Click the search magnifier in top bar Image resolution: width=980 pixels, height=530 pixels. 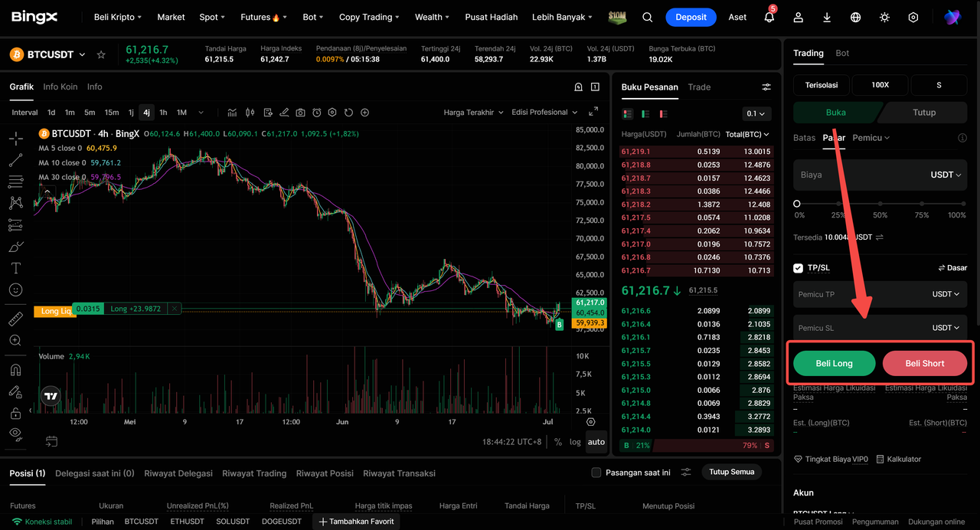[648, 17]
